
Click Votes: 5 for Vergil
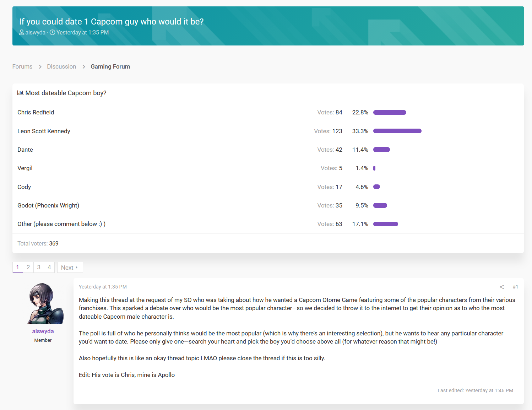coord(331,168)
